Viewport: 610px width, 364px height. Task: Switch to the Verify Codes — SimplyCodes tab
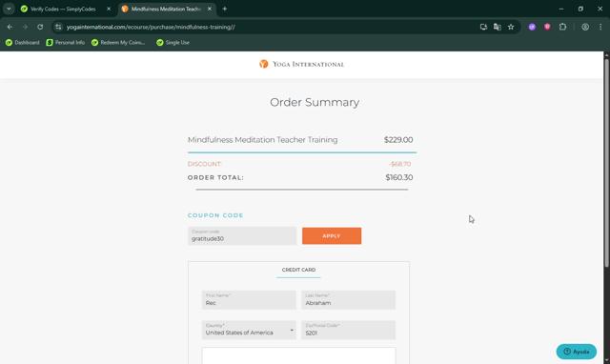pyautogui.click(x=62, y=9)
